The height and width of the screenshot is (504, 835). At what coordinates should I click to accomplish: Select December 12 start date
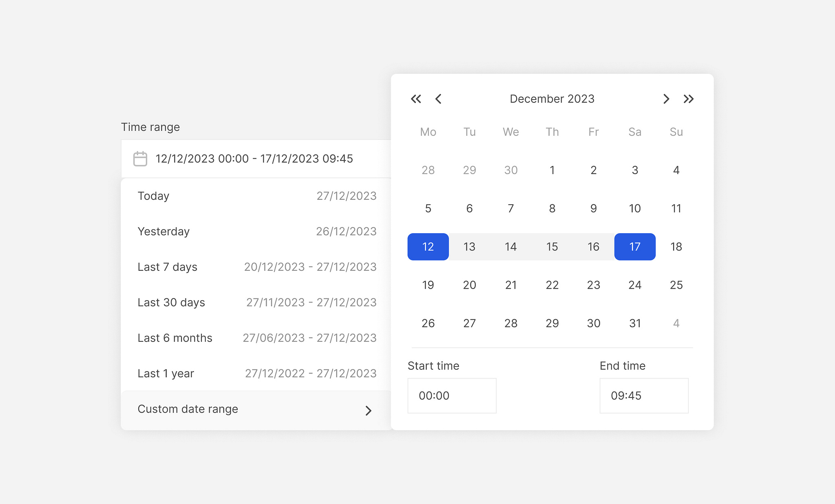pos(428,247)
